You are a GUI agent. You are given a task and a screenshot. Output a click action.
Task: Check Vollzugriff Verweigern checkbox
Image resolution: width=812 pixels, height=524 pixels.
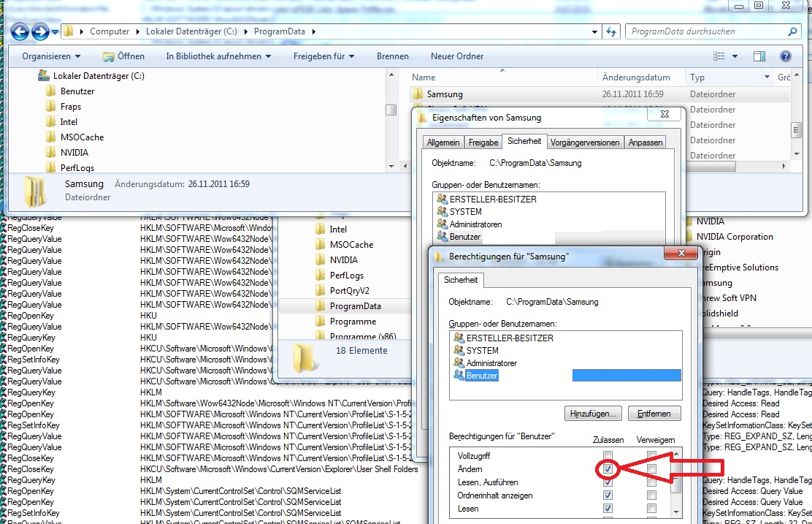651,455
